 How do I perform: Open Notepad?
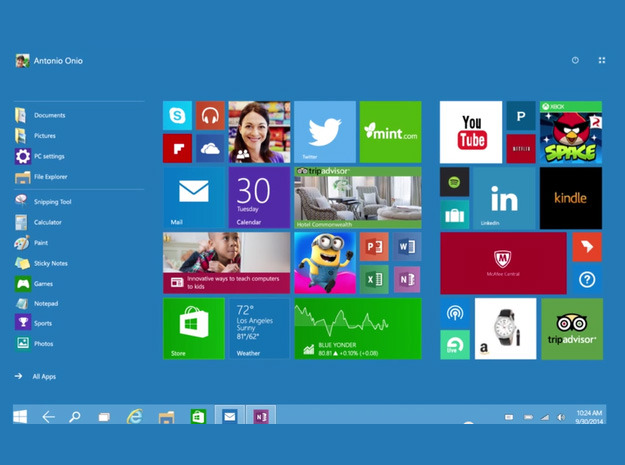click(x=36, y=304)
